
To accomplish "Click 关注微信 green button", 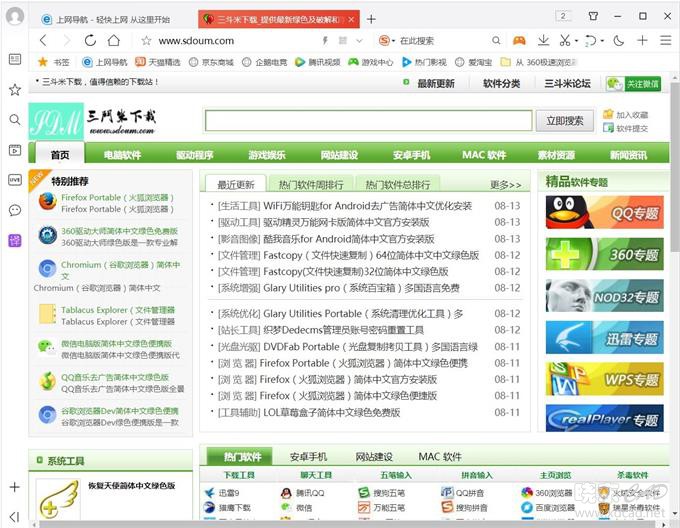I will click(x=633, y=84).
